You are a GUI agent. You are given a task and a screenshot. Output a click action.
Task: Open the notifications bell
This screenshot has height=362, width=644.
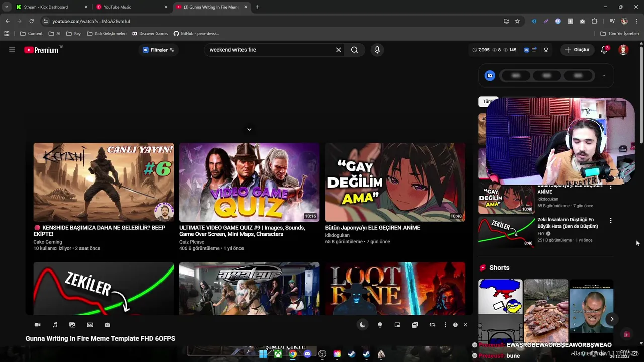pos(604,50)
